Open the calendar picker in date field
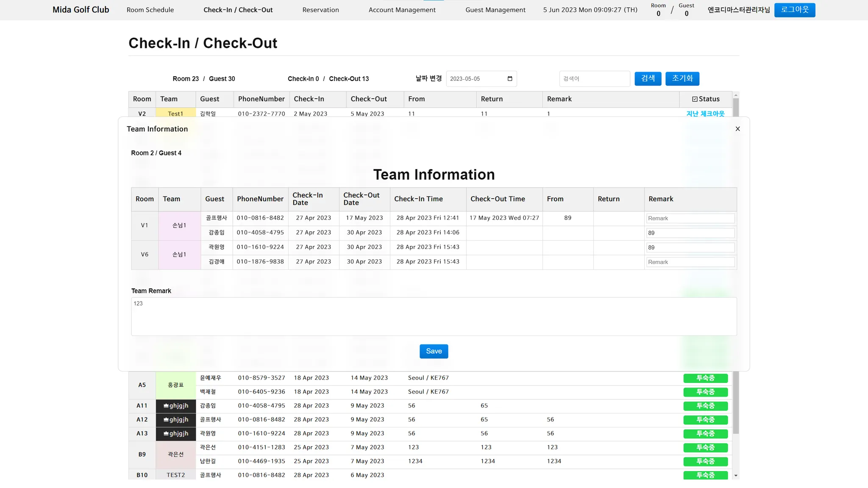Viewport: 868px width, 488px height. tap(510, 79)
